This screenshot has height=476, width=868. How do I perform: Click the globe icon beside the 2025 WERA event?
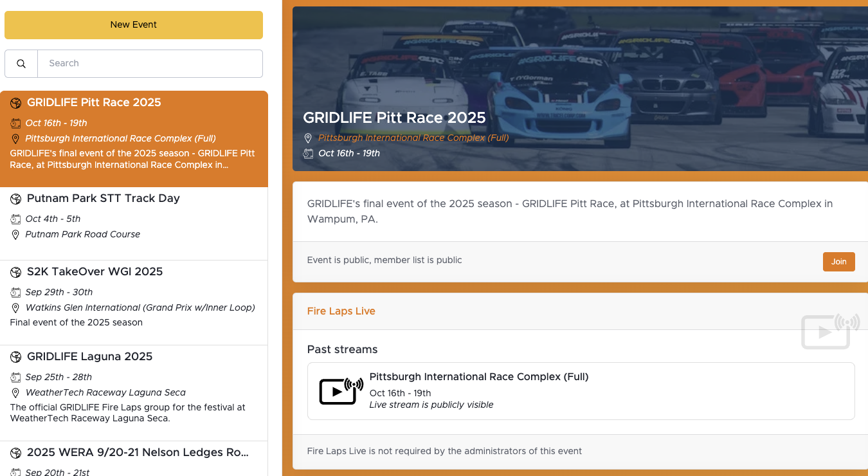click(15, 453)
